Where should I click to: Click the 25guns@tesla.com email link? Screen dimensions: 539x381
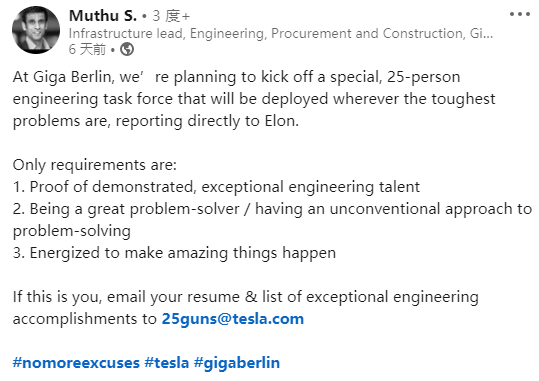click(x=233, y=319)
